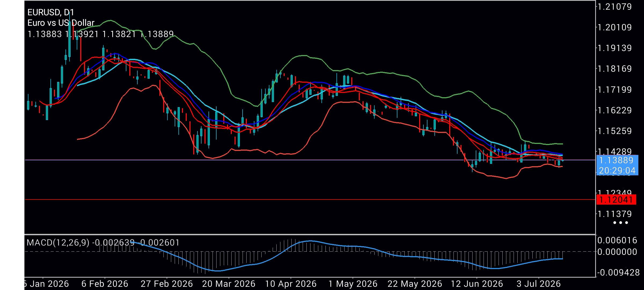This screenshot has width=644, height=290.
Task: Select the Euro vs US Dollar description
Action: click(x=61, y=23)
